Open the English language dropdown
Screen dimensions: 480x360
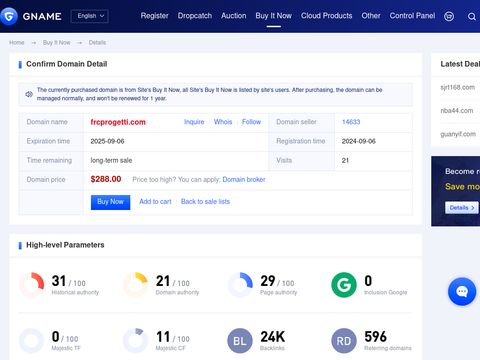[x=90, y=16]
